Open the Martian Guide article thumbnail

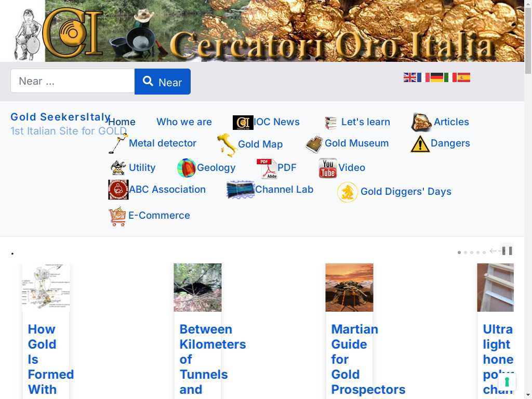pyautogui.click(x=349, y=287)
